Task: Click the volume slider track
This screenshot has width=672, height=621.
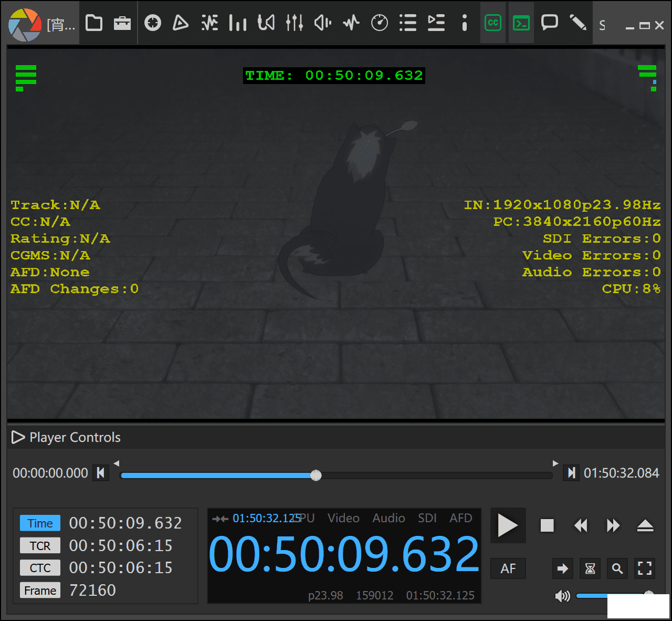Action: click(614, 596)
